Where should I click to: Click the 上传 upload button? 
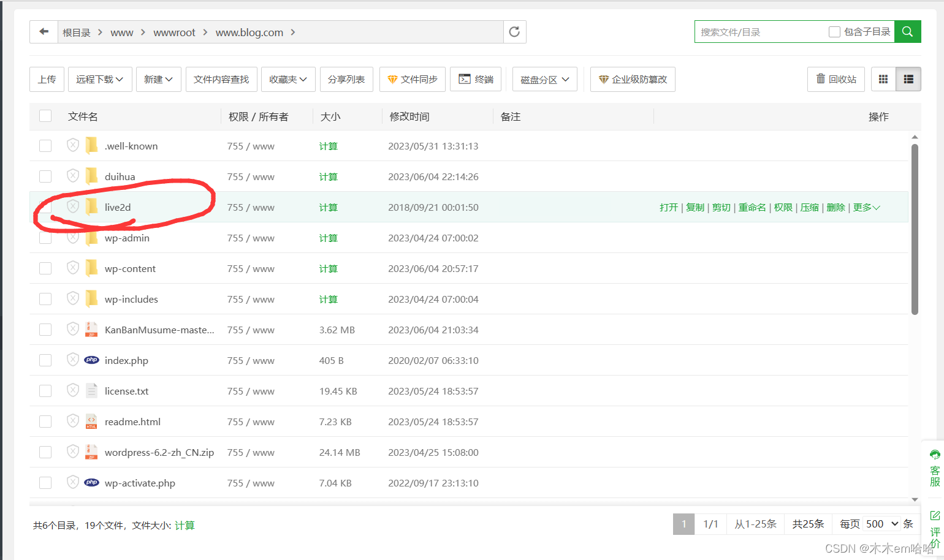[x=47, y=79]
